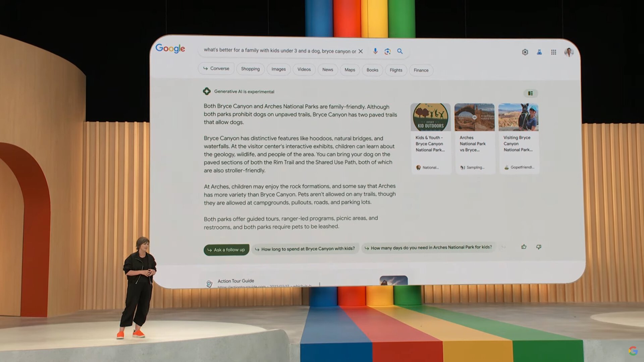
Task: Click the Arches National Park vs Bryce thumbnail
Action: [474, 116]
